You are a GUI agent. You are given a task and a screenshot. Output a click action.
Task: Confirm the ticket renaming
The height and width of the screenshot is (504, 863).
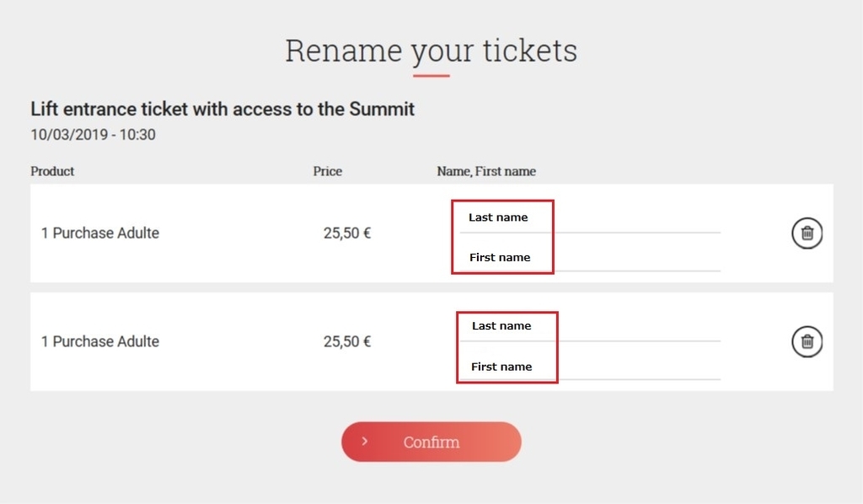tap(431, 442)
